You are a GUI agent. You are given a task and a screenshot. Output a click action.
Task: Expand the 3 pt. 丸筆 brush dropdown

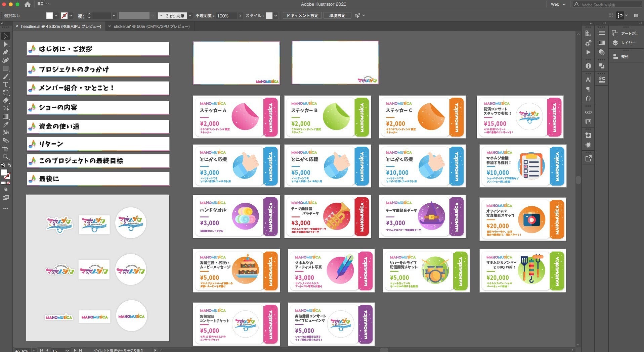point(190,16)
